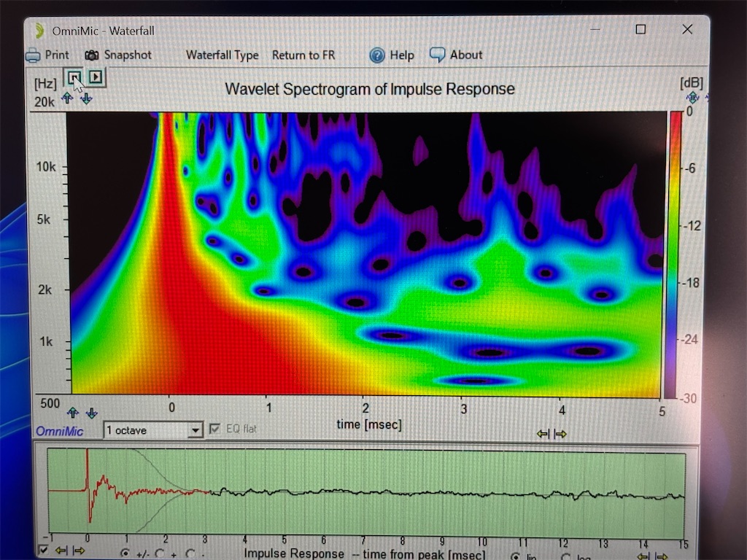Click the dB color scale bar
This screenshot has width=747, height=560.
676,254
